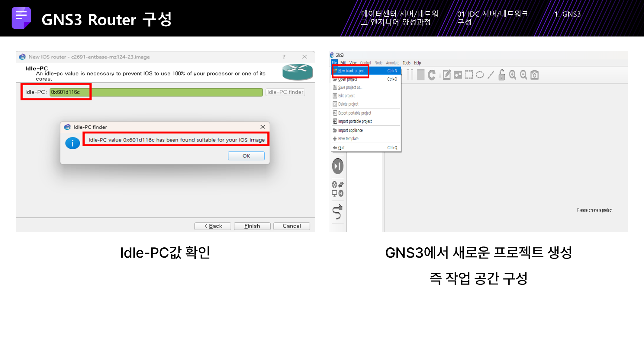Click the Finish button

pyautogui.click(x=252, y=226)
